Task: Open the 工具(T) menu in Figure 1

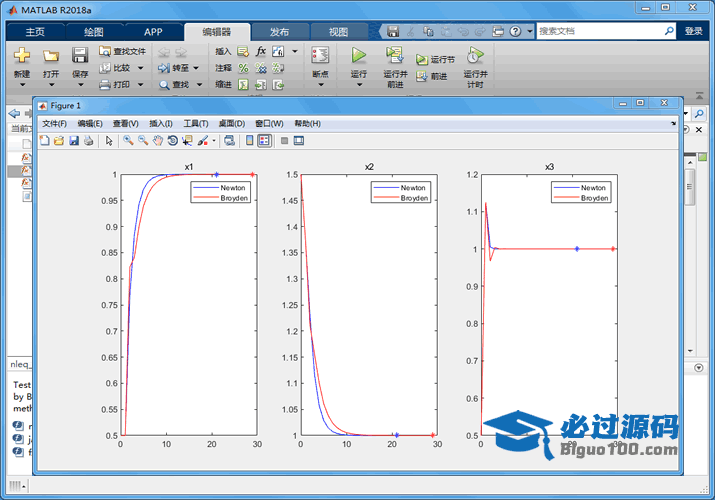Action: tap(196, 124)
